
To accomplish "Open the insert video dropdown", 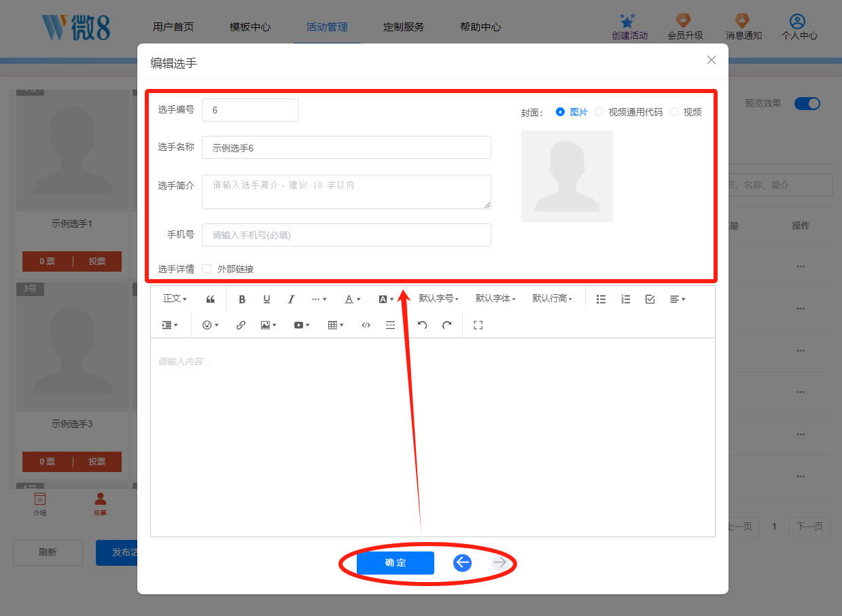I will 302,325.
